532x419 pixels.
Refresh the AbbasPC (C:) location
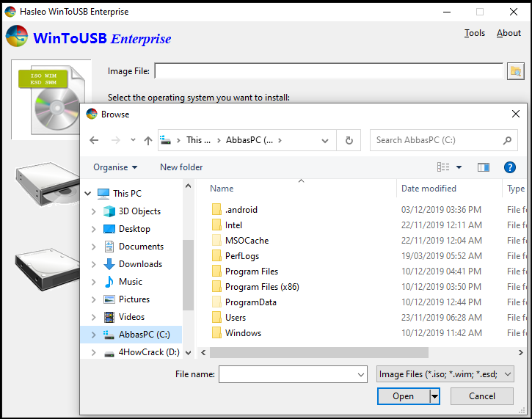[x=349, y=140]
